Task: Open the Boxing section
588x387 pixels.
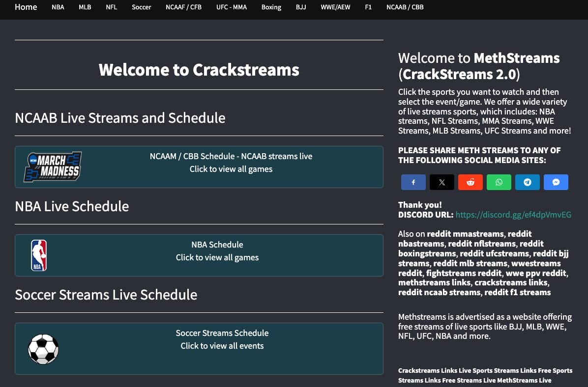Action: 271,7
